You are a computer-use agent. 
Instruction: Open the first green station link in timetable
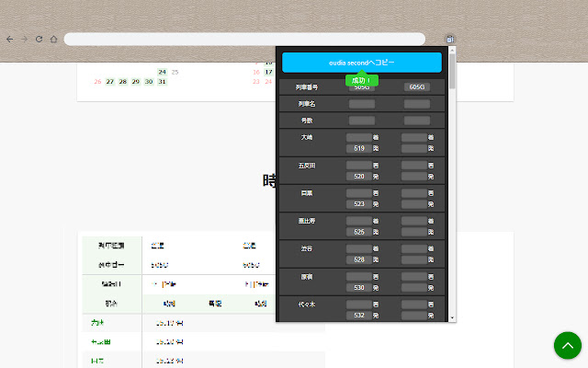pyautogui.click(x=97, y=323)
